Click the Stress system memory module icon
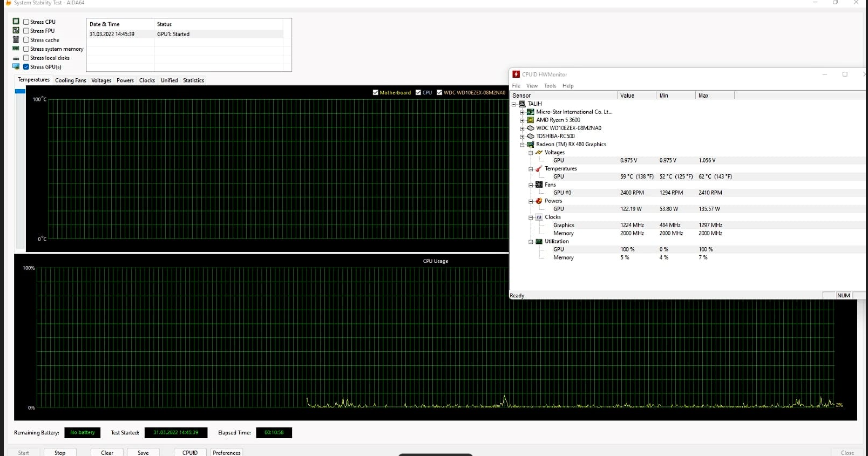Viewport: 868px width, 456px height. [16, 49]
